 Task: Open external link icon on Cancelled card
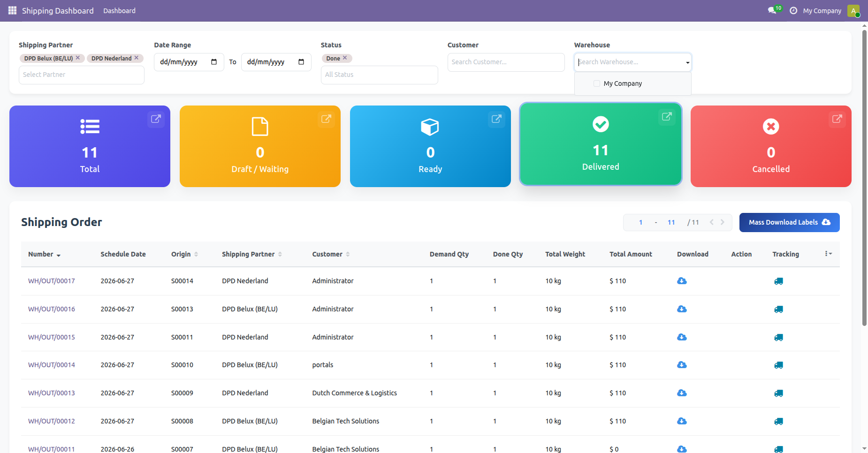tap(837, 119)
